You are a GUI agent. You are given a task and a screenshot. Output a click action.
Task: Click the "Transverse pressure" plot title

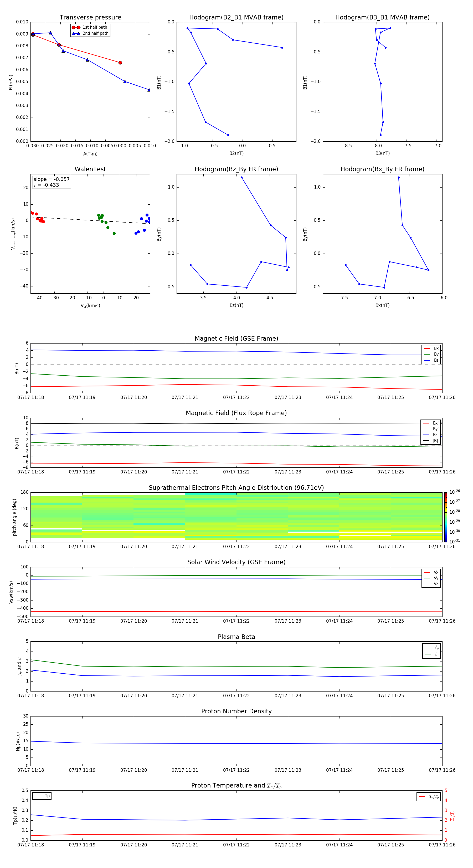pos(90,18)
